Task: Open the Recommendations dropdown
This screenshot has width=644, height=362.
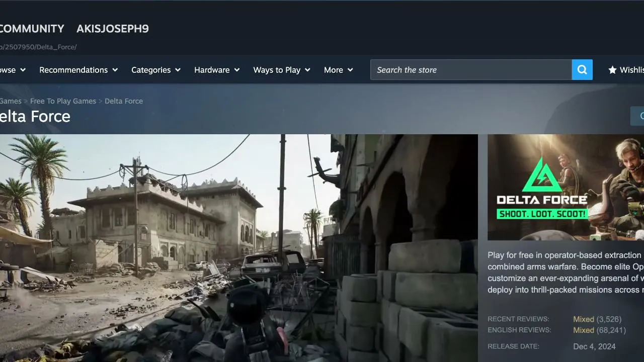Action: (x=78, y=70)
